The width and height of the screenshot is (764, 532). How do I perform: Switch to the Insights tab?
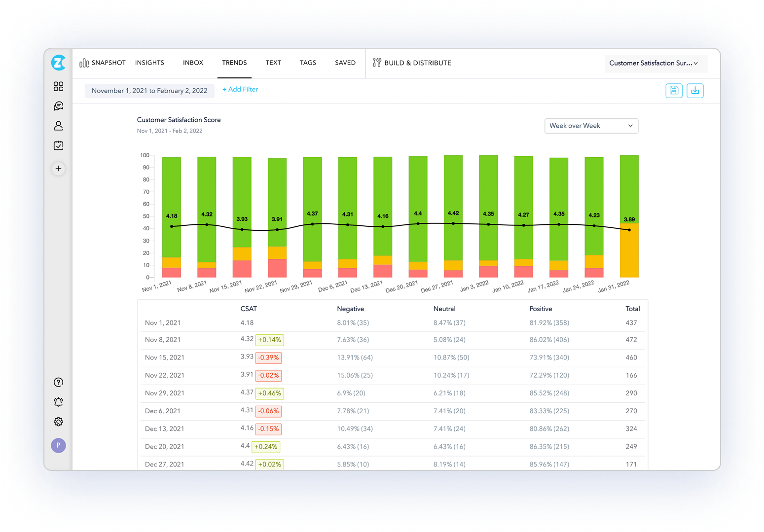pos(149,63)
